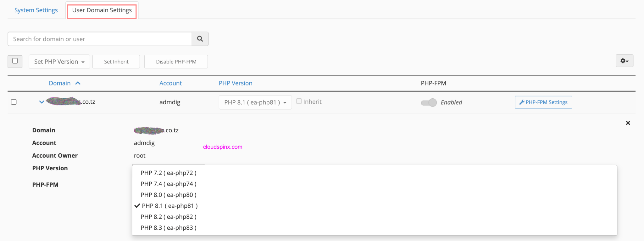Screen dimensions: 644x241
Task: Check the .co.tz domain row checkbox
Action: tap(14, 102)
